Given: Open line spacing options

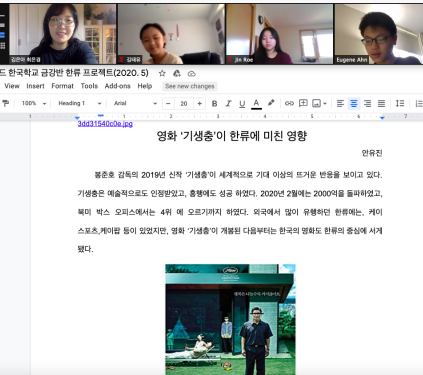Looking at the screenshot, I should pos(400,104).
